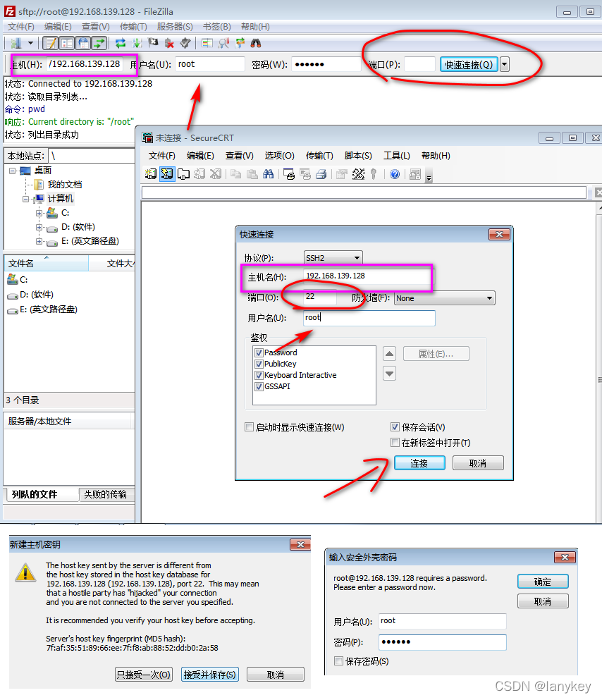The width and height of the screenshot is (602, 700).
Task: Click FileZilla port input field
Action: pyautogui.click(x=419, y=65)
